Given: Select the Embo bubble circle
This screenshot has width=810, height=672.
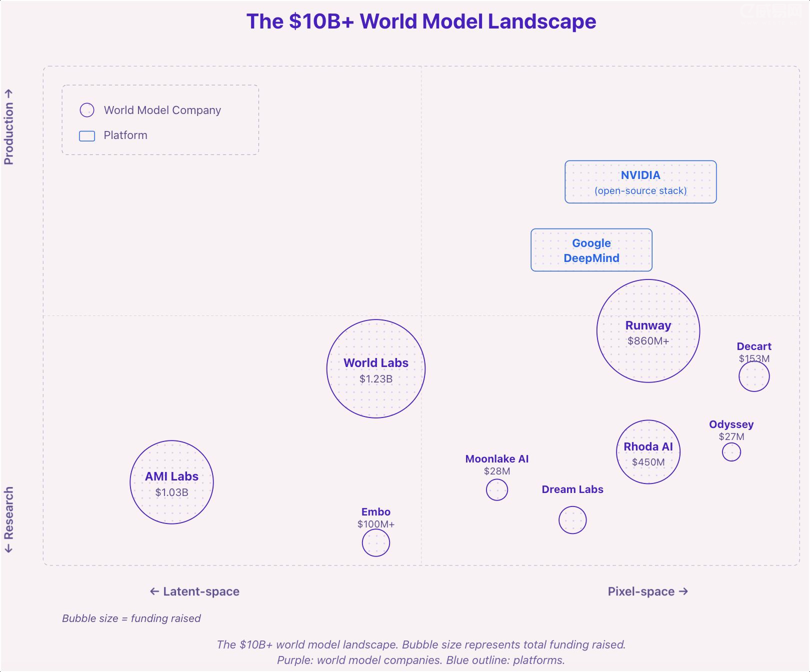Looking at the screenshot, I should pyautogui.click(x=376, y=542).
